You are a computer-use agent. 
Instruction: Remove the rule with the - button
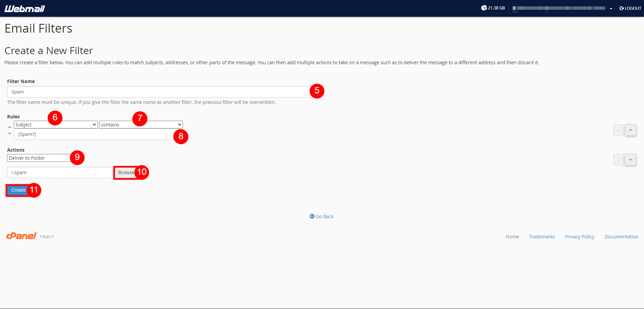pos(618,130)
